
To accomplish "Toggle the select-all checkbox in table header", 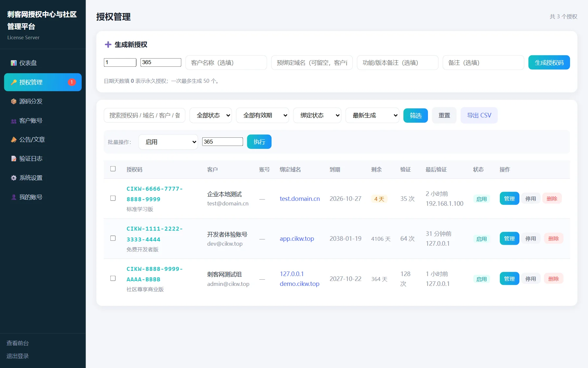I will [x=113, y=169].
